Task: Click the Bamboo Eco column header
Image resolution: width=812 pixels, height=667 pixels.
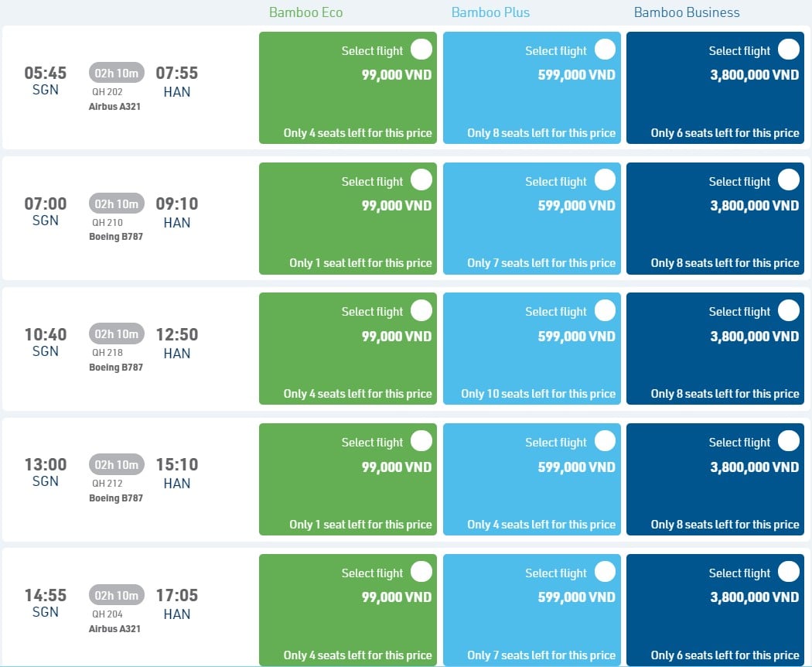Action: click(305, 12)
